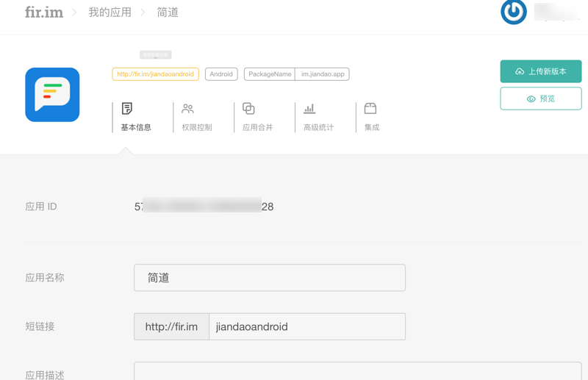
Task: Upload a new version with 上传新版本
Action: tap(541, 71)
